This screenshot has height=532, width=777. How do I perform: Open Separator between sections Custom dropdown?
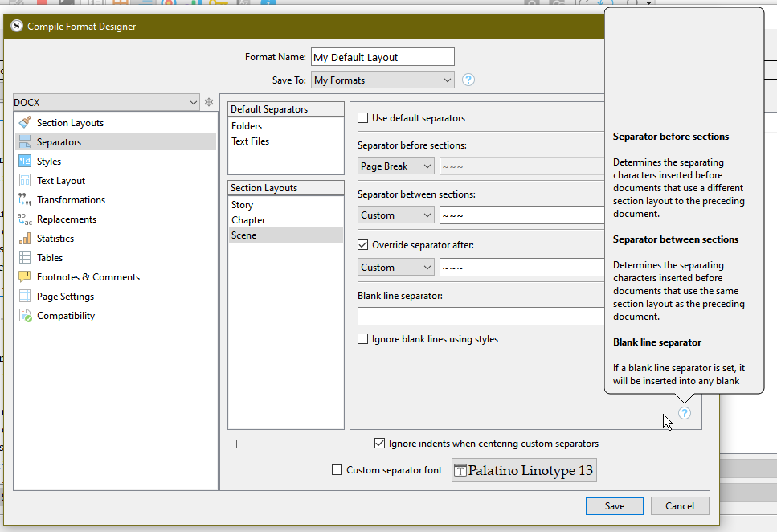tap(396, 215)
